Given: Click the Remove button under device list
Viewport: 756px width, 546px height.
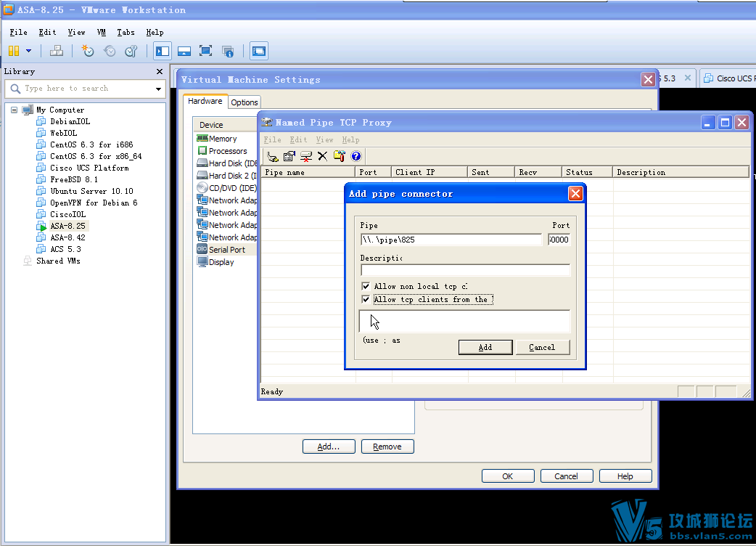Looking at the screenshot, I should [387, 447].
